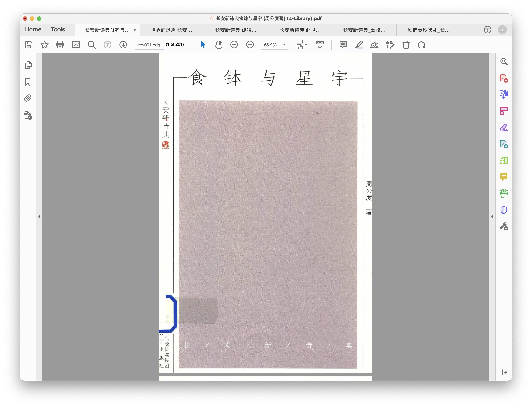Viewport: 532px width, 407px height.
Task: Open the Attachments panel
Action: 28,98
